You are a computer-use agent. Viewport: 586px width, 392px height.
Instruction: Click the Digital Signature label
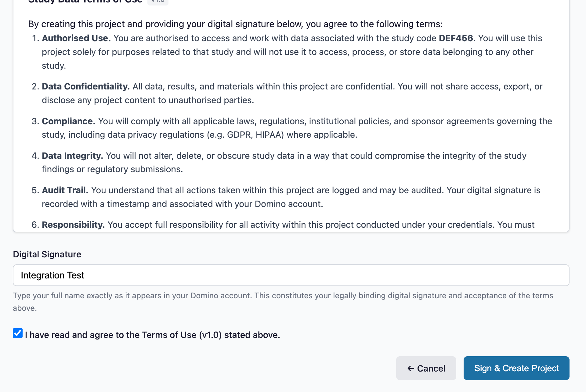[47, 254]
